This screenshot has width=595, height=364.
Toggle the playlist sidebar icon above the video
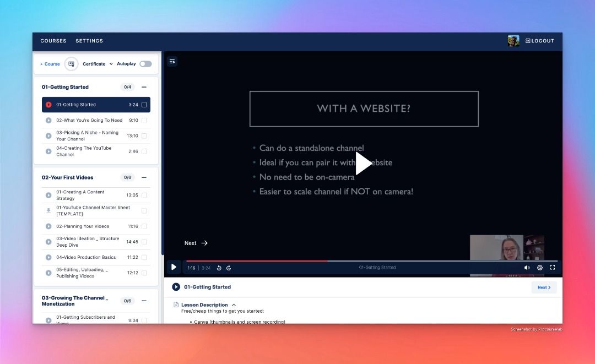[x=172, y=62]
